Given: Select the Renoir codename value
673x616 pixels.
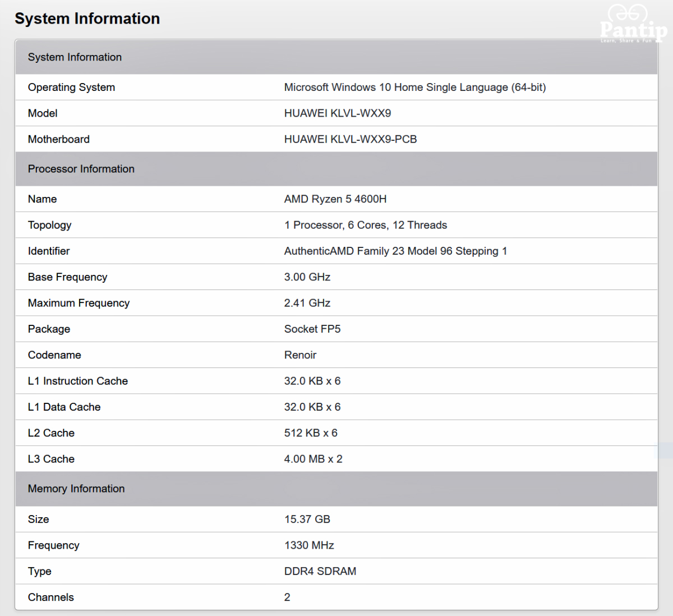Looking at the screenshot, I should tap(300, 355).
